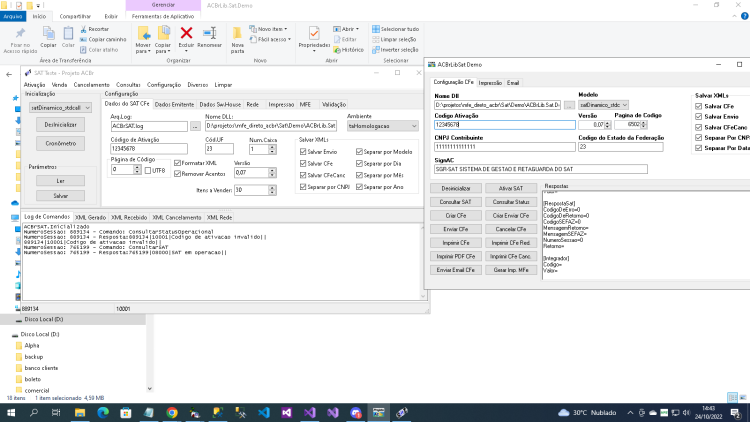
Task: Click the Nova pasta folder icon
Action: tap(237, 33)
